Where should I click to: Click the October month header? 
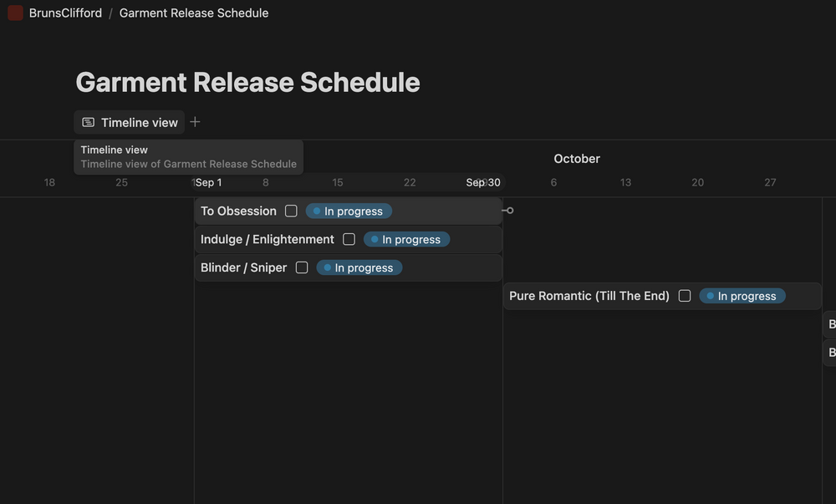click(576, 158)
